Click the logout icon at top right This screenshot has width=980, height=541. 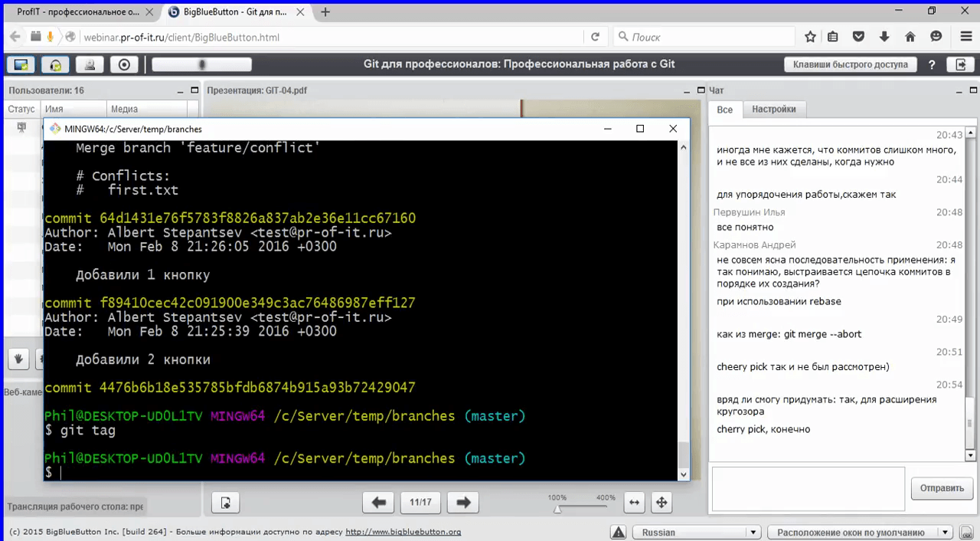tap(961, 65)
